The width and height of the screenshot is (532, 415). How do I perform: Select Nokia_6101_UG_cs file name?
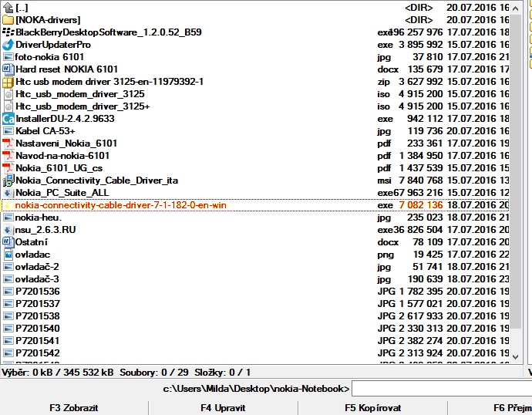59,168
